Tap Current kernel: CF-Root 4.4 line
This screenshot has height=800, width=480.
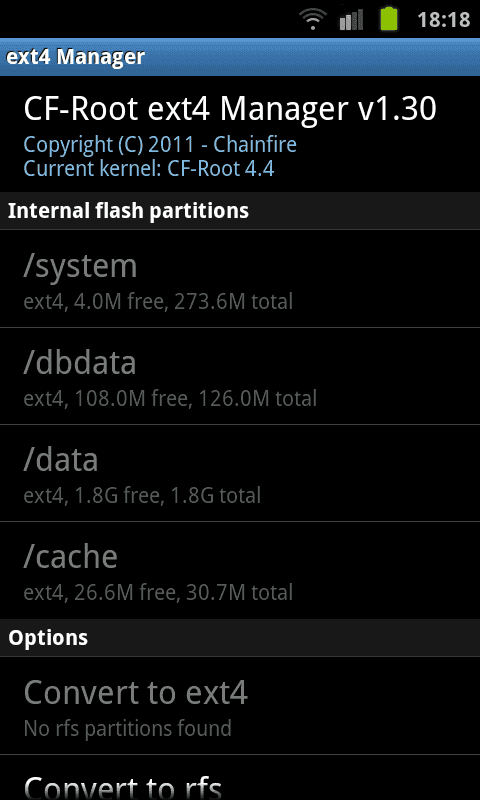(149, 169)
